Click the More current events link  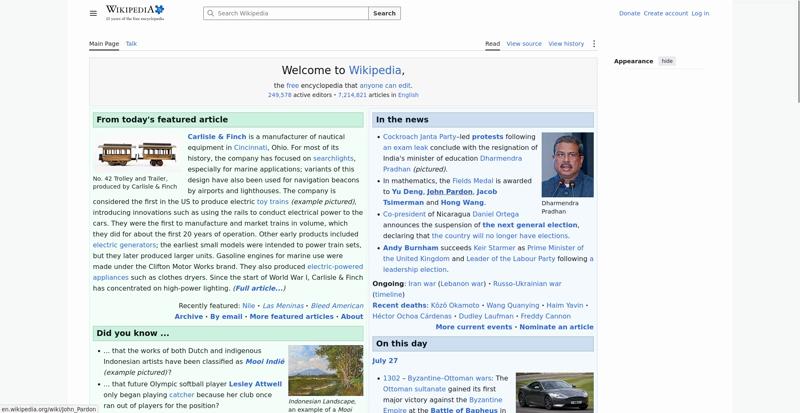point(473,327)
